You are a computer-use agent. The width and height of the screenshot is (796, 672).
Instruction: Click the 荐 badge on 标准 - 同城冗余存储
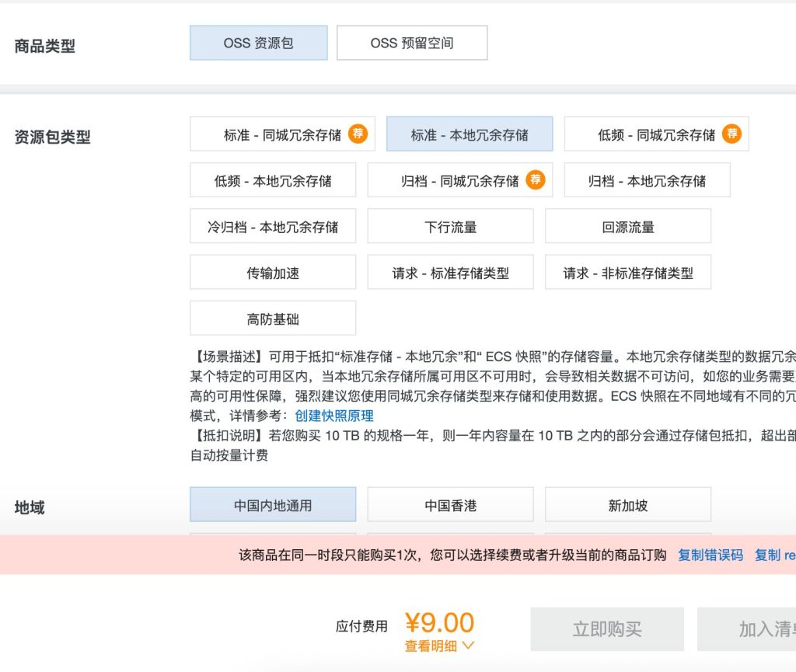358,134
